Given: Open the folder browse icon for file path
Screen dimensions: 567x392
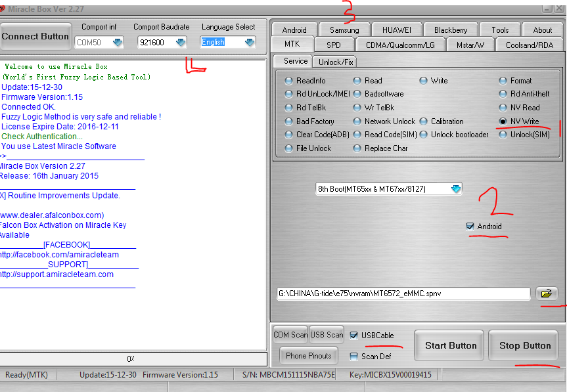Looking at the screenshot, I should pos(547,294).
